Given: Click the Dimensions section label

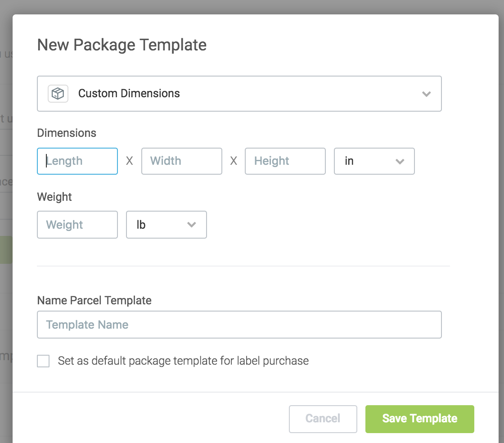Looking at the screenshot, I should (67, 133).
